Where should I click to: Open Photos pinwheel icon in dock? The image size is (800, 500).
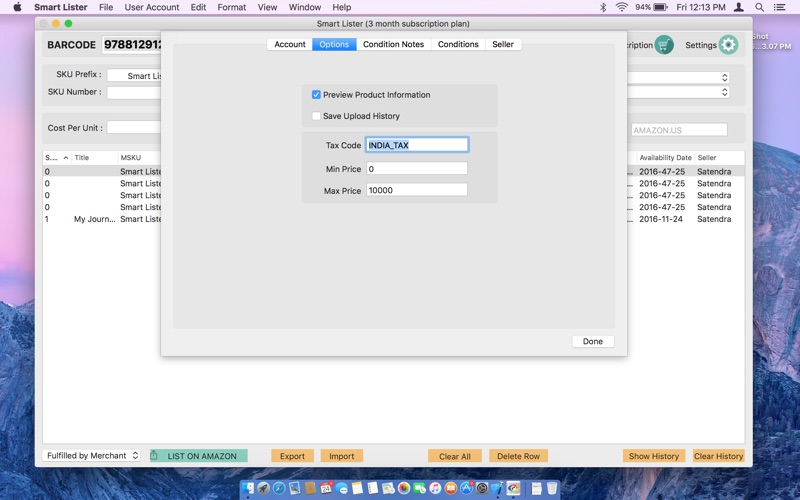404,488
